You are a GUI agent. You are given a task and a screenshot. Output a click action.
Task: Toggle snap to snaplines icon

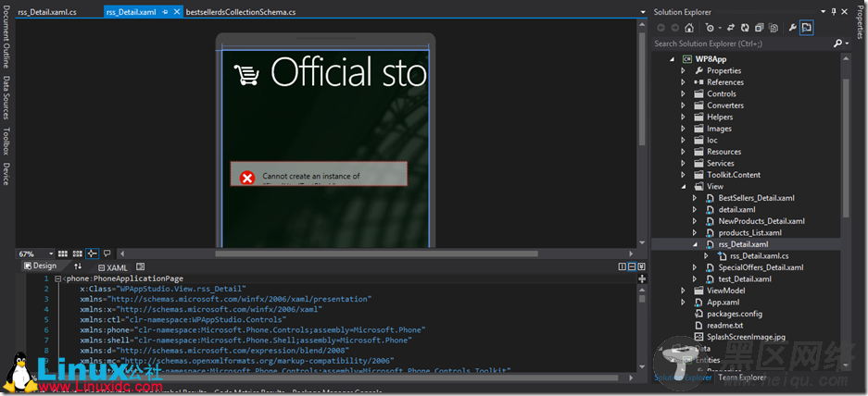click(92, 254)
